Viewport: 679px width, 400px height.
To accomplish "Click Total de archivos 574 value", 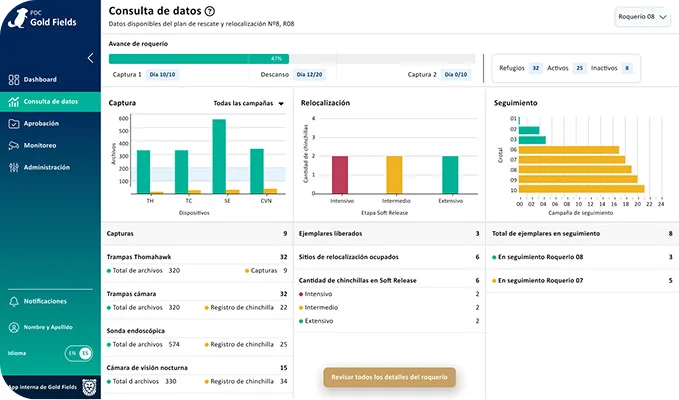I will pyautogui.click(x=174, y=345).
